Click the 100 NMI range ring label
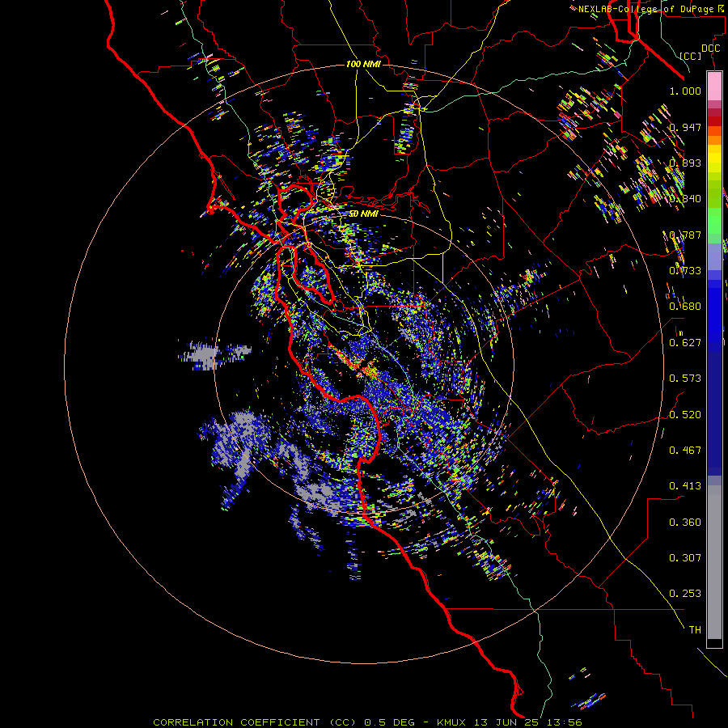This screenshot has height=728, width=728. click(x=363, y=64)
